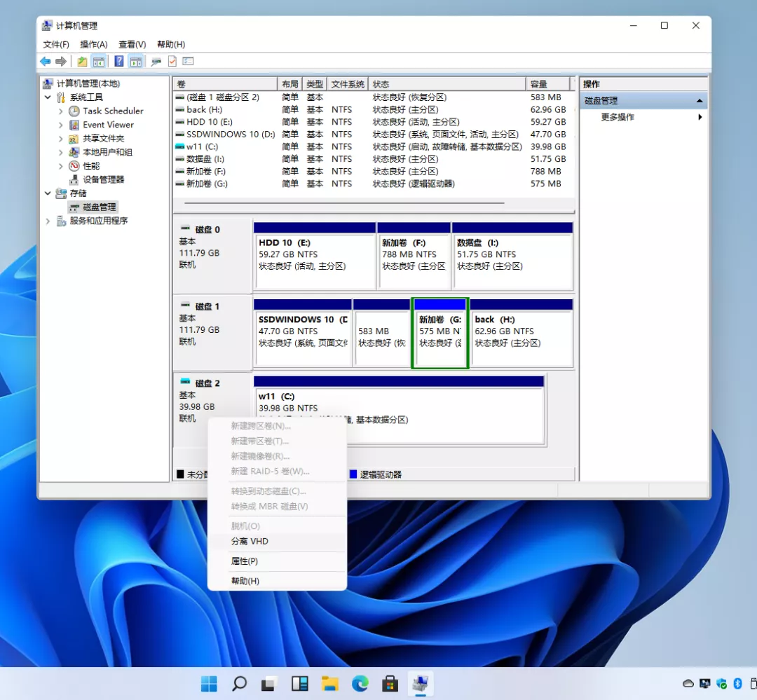Image resolution: width=757 pixels, height=700 pixels.
Task: Expand the 服务和应用程序 tree node
Action: click(48, 221)
